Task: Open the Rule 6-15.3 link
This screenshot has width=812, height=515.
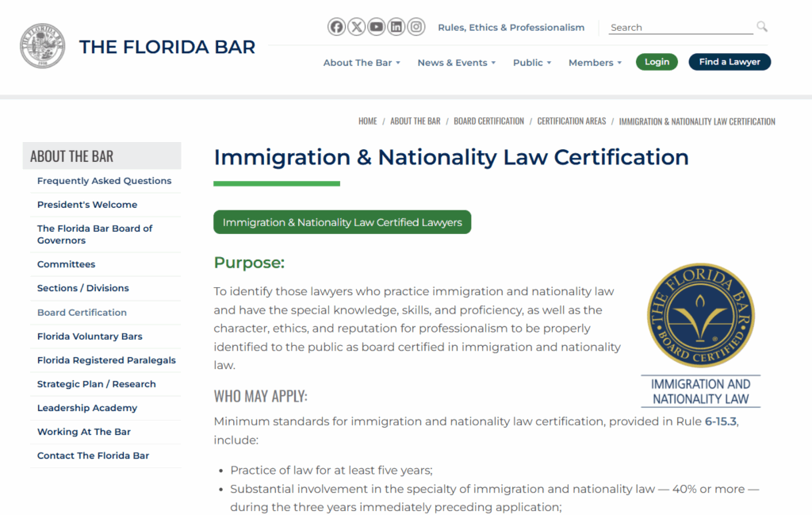Action: pyautogui.click(x=720, y=421)
